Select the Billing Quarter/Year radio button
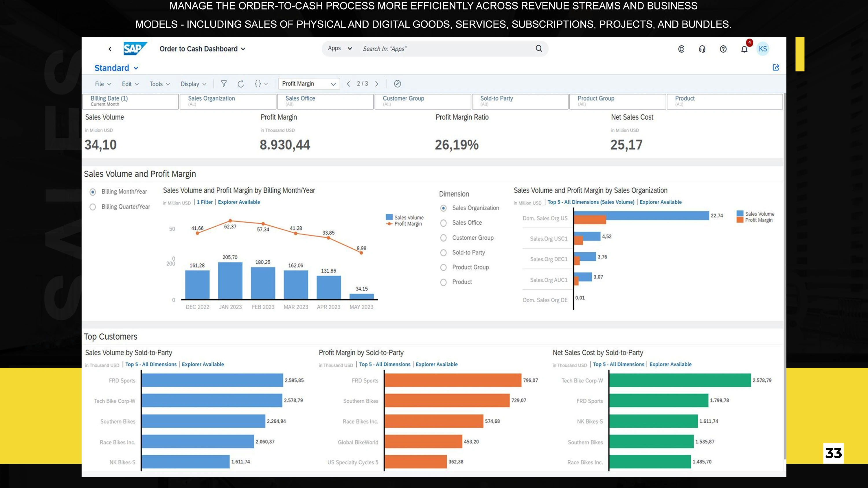The height and width of the screenshot is (488, 868). pos(93,207)
